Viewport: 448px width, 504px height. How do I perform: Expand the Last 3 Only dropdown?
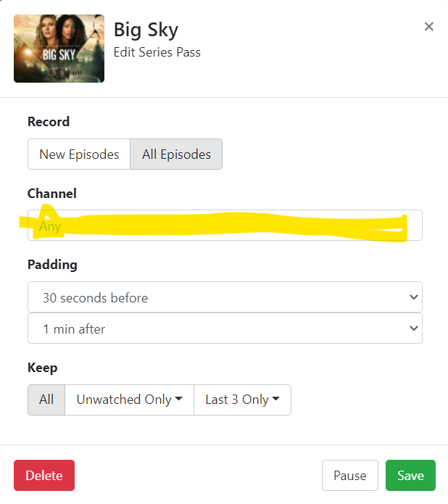[x=242, y=400]
